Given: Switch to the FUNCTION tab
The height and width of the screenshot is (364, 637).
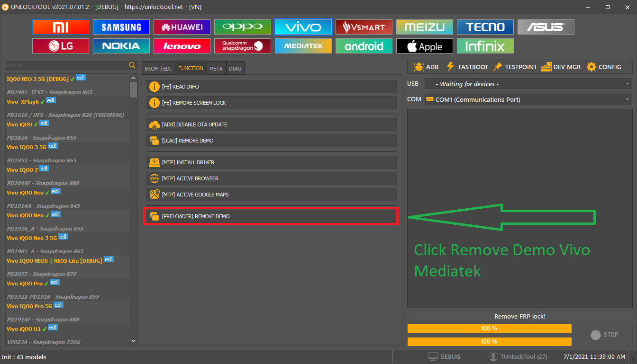Looking at the screenshot, I should click(x=191, y=68).
